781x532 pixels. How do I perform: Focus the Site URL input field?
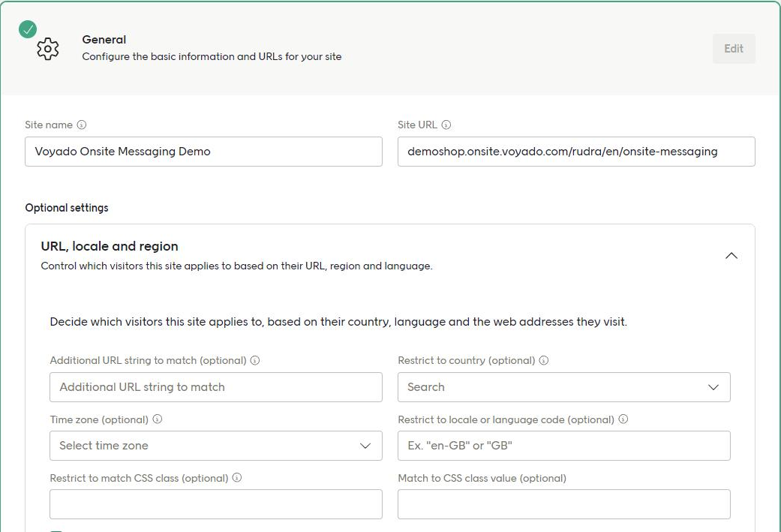pyautogui.click(x=576, y=152)
